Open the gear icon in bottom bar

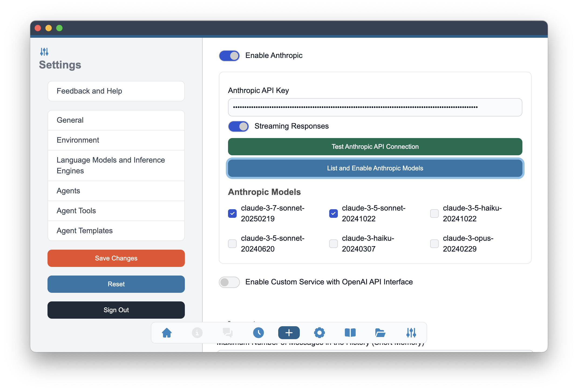click(319, 333)
